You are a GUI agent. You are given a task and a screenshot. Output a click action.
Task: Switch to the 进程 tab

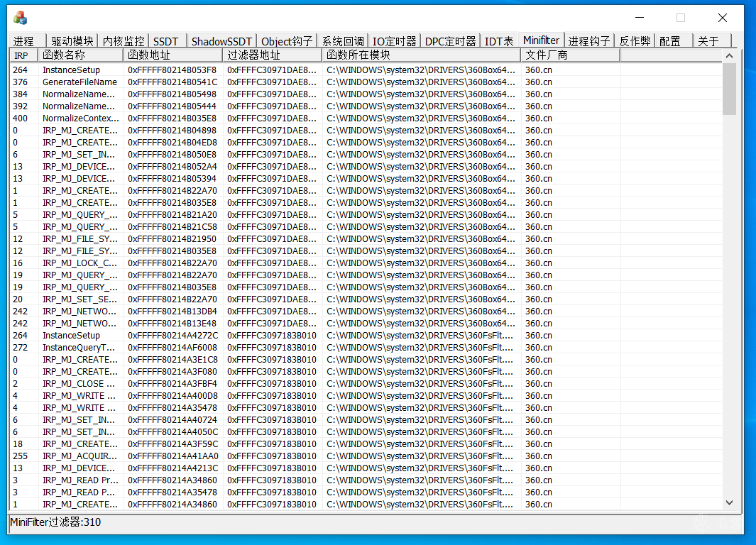28,41
